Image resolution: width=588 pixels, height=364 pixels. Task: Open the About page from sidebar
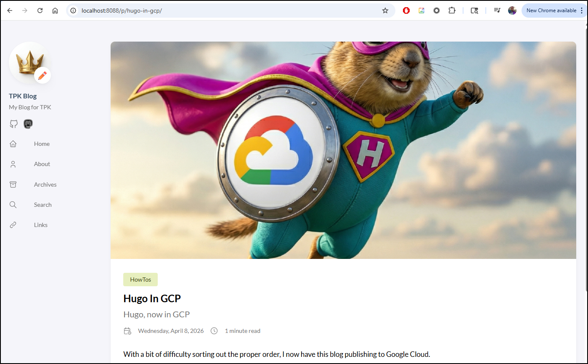coord(42,164)
